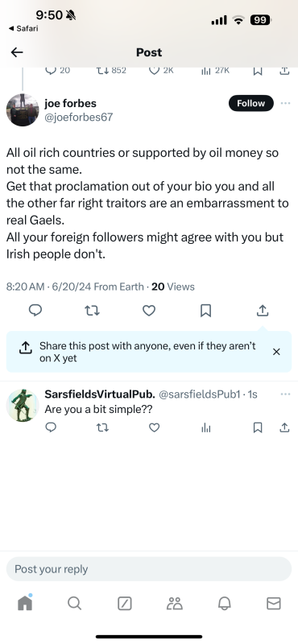Open Grok slash icon in the bottom bar
The width and height of the screenshot is (298, 644).
[x=125, y=603]
